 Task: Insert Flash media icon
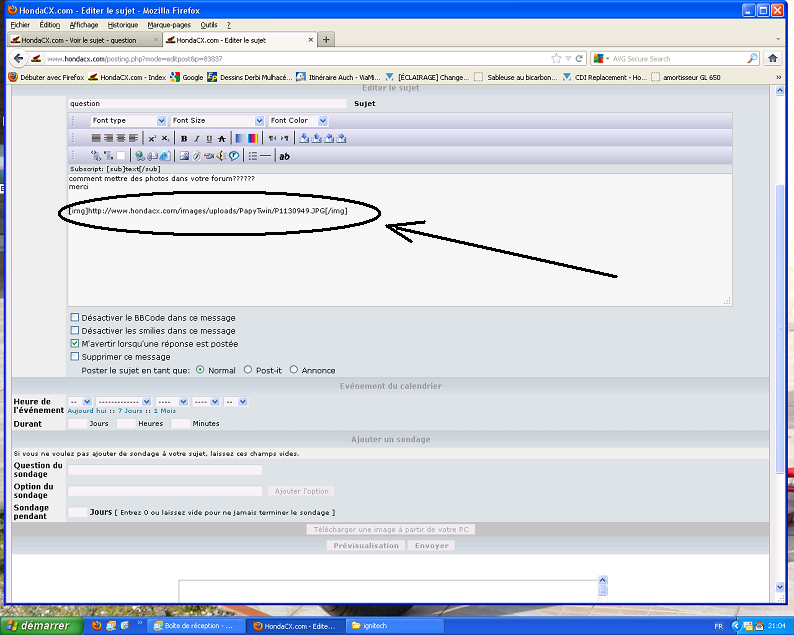196,156
